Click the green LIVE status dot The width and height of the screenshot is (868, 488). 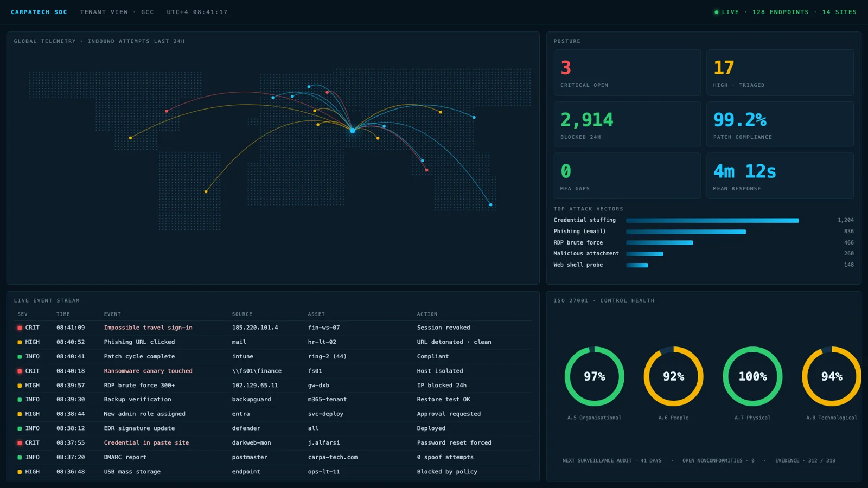pos(717,12)
